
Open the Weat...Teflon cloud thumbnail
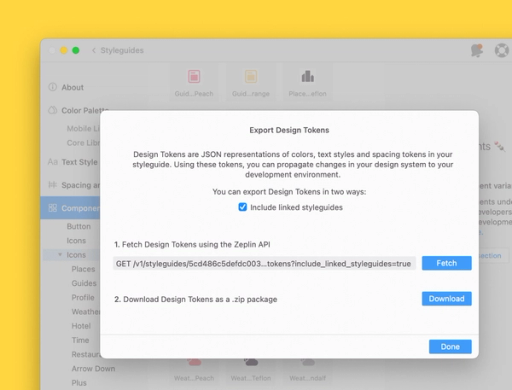click(251, 362)
